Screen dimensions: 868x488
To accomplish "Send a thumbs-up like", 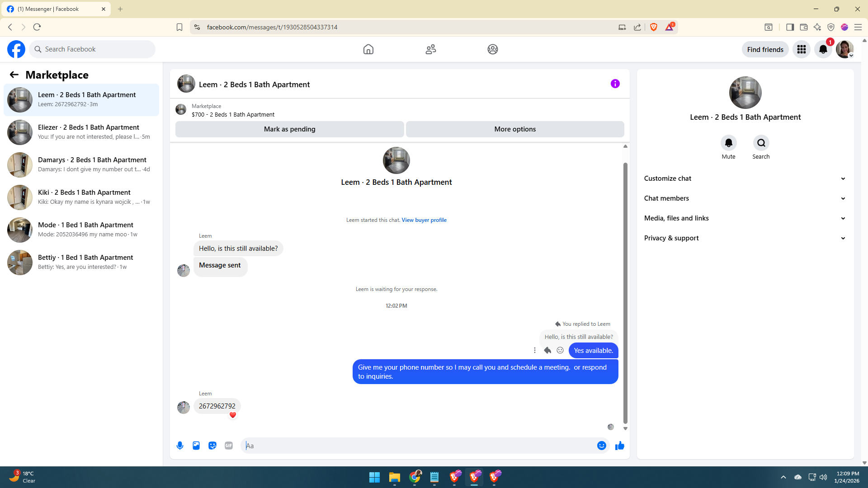I will (x=620, y=446).
